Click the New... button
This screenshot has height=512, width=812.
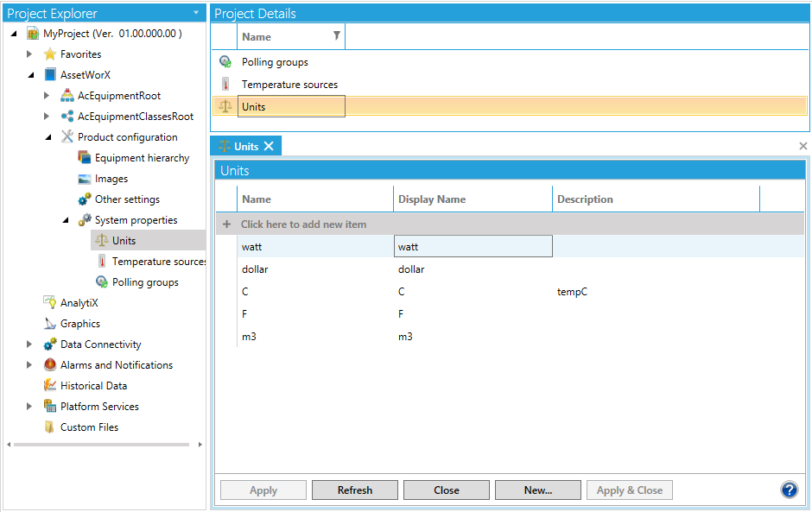pyautogui.click(x=538, y=490)
